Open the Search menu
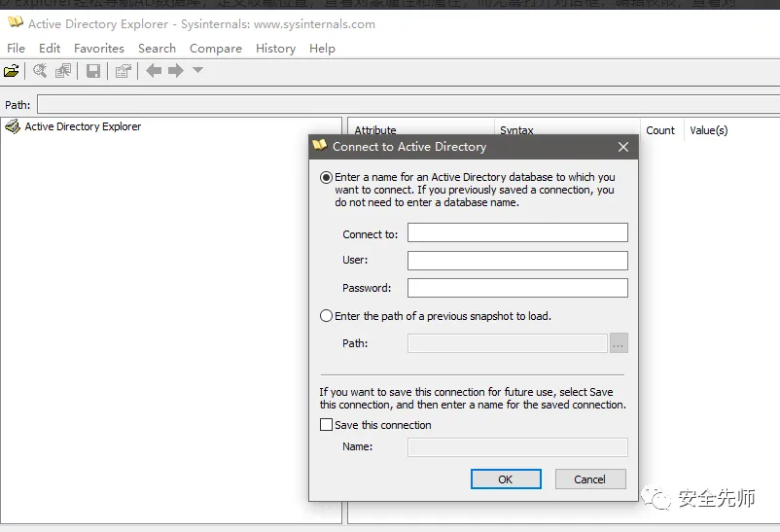 [x=158, y=49]
